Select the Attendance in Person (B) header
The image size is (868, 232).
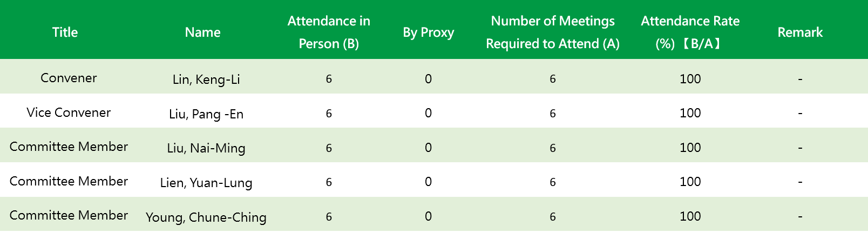(x=329, y=32)
